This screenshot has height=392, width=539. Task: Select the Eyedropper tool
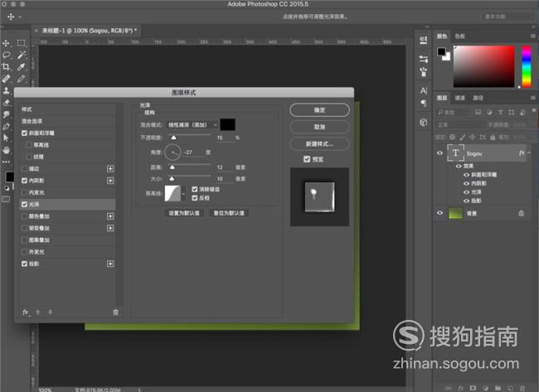[22, 66]
